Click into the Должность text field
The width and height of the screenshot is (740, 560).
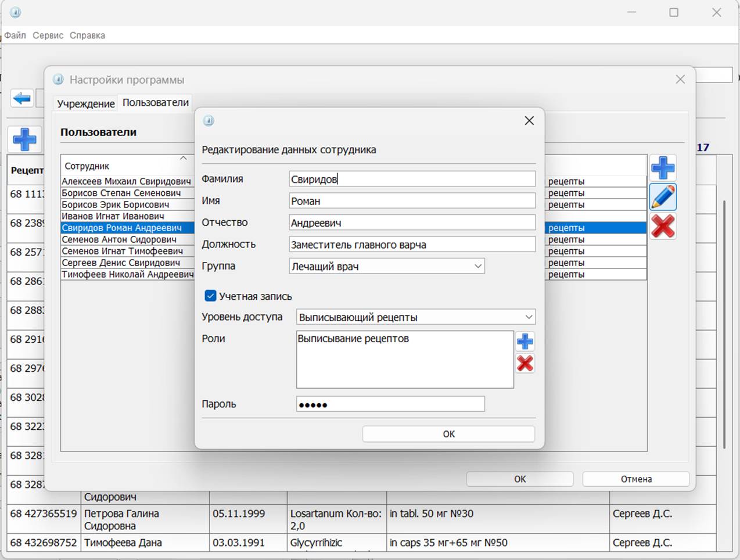point(412,245)
